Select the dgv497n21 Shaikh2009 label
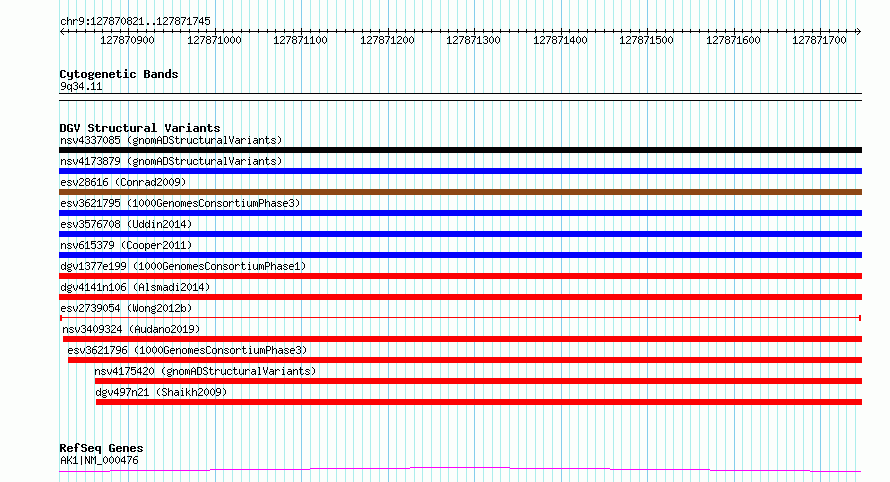890x482 pixels. tap(161, 392)
